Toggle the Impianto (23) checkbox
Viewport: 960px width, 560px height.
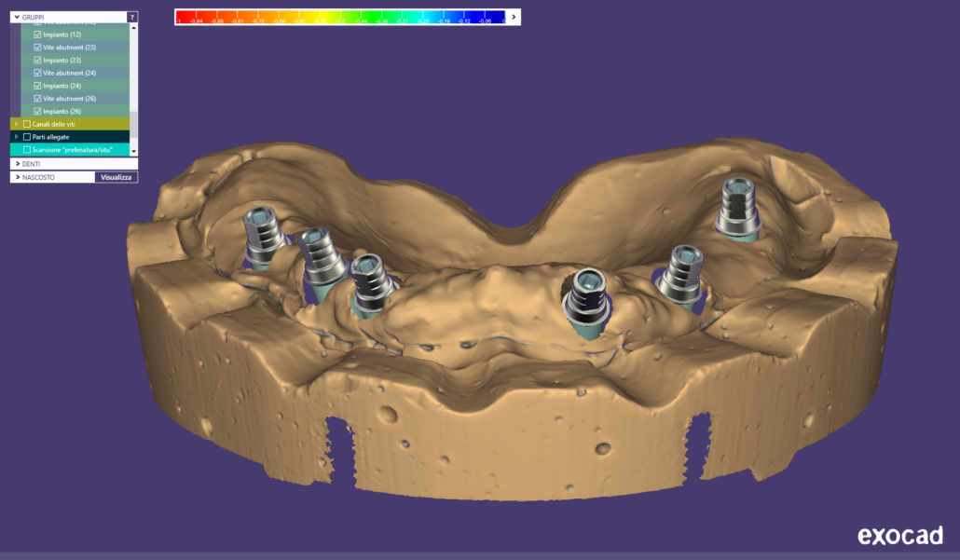click(37, 60)
